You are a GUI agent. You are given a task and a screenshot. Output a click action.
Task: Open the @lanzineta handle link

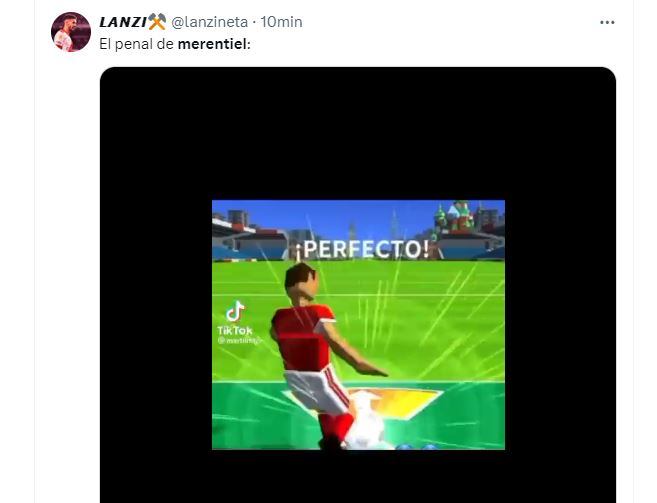tap(210, 22)
